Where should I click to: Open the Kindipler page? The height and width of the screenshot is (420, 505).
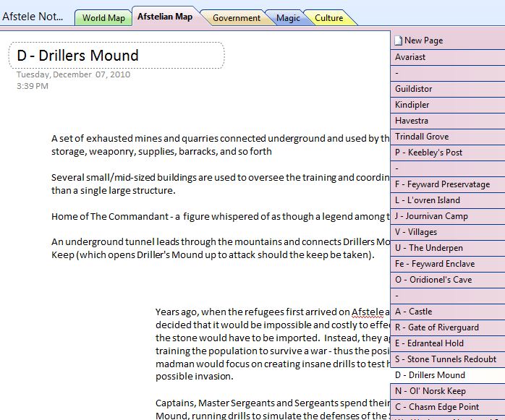click(x=448, y=105)
